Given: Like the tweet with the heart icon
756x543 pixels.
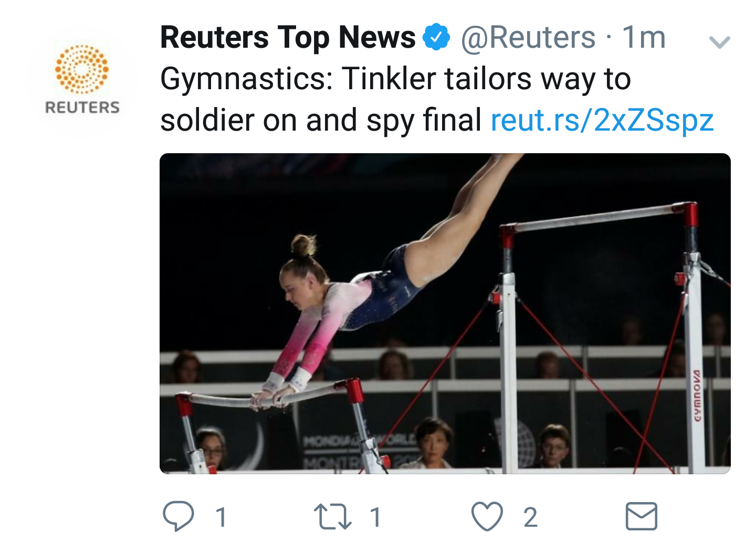Looking at the screenshot, I should 487,516.
